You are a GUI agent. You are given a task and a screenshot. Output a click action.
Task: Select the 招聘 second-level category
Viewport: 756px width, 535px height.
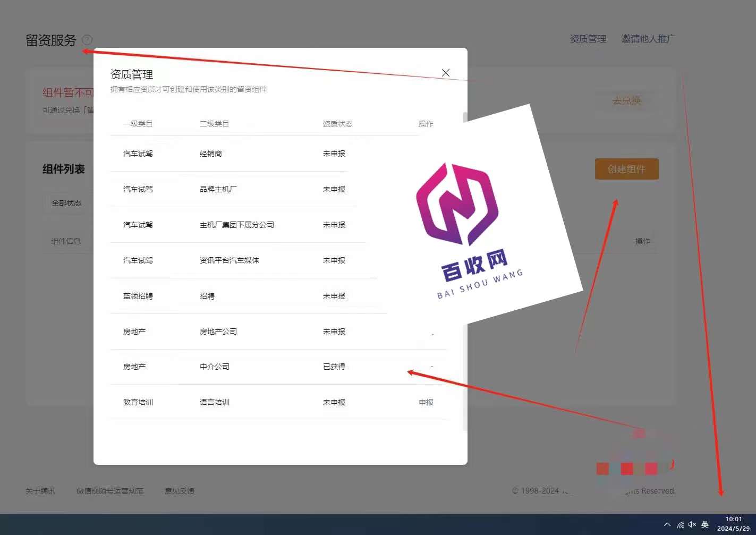[207, 296]
